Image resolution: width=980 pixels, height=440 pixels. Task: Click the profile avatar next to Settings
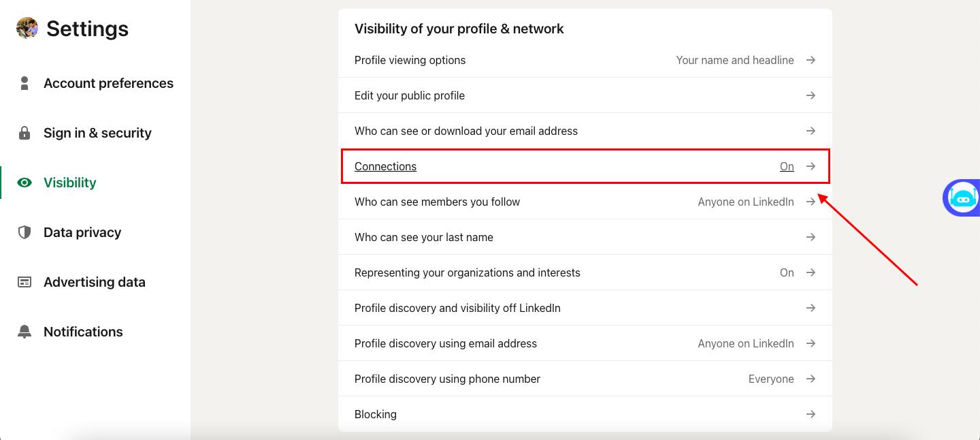coord(26,28)
